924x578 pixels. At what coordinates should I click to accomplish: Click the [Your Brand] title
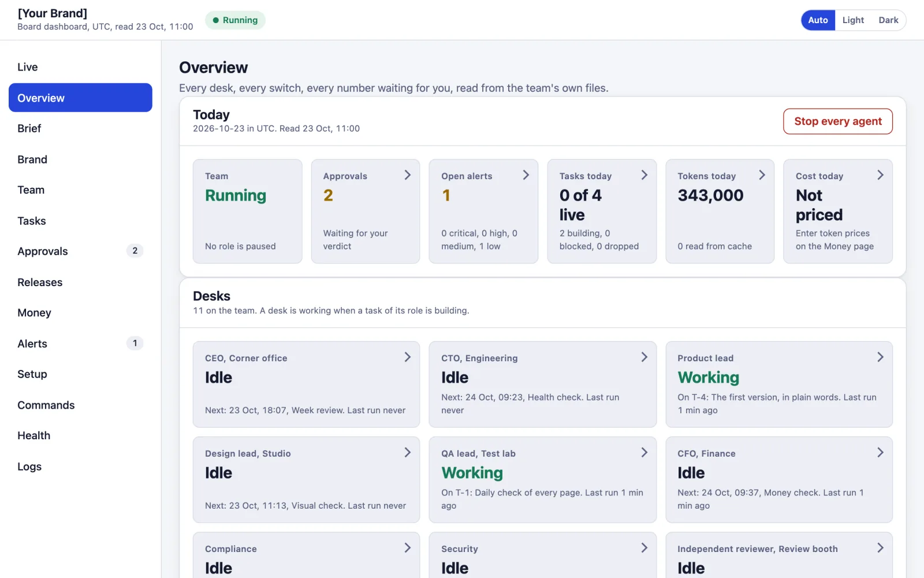click(53, 13)
